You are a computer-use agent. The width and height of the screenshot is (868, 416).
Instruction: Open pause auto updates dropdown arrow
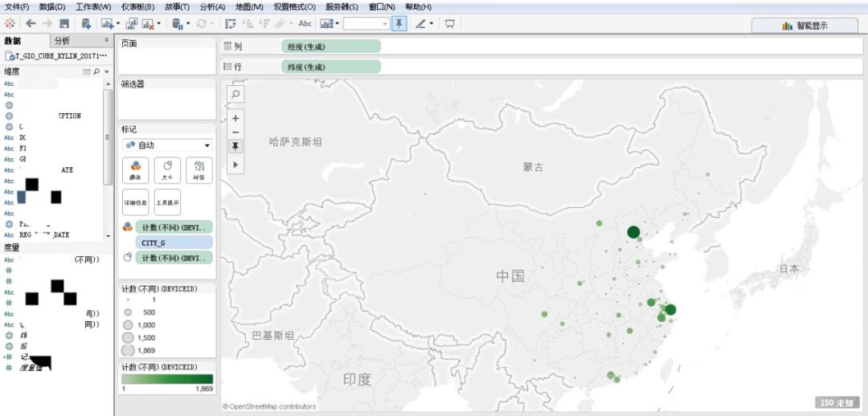188,24
